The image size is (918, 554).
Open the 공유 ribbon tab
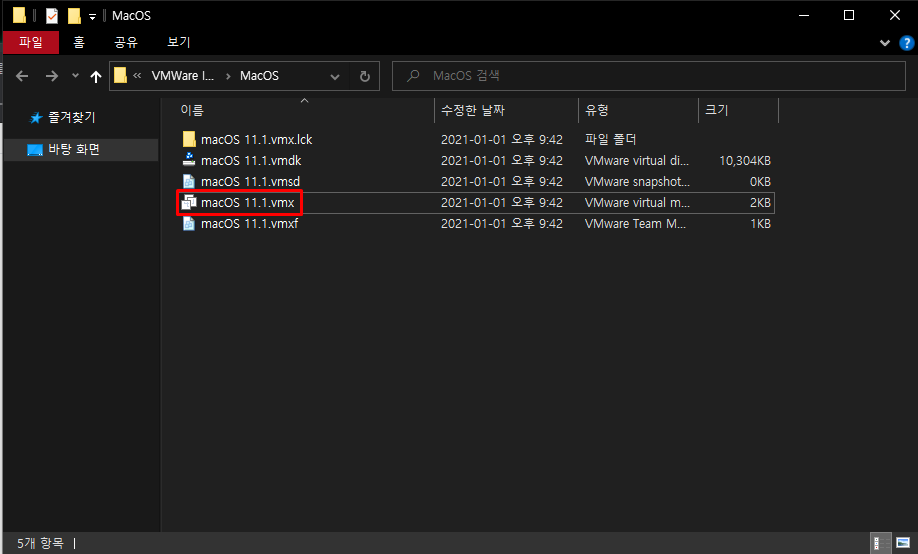[x=126, y=42]
